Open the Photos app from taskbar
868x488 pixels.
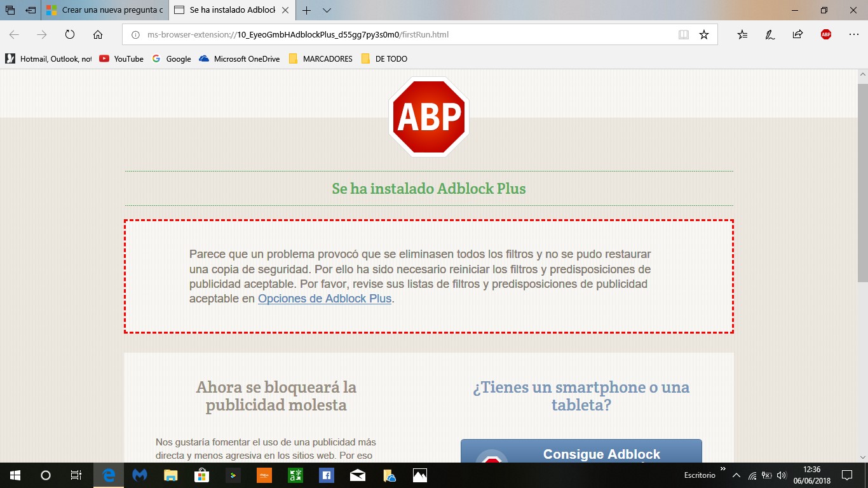[x=420, y=475]
